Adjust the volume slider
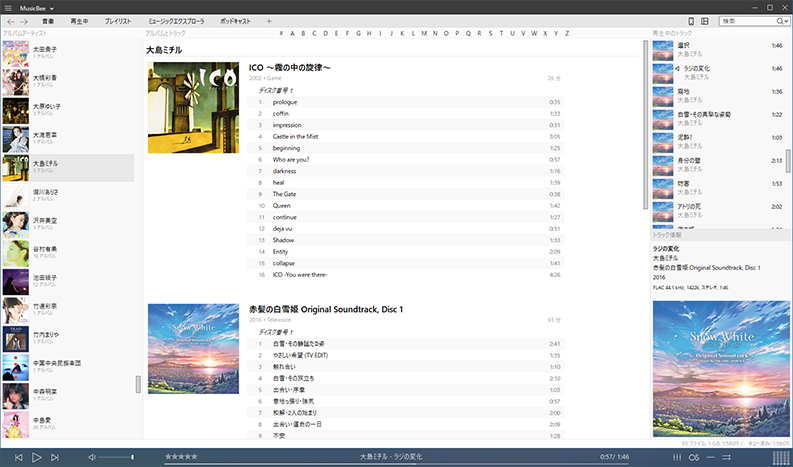The width and height of the screenshot is (793, 467). [116, 457]
